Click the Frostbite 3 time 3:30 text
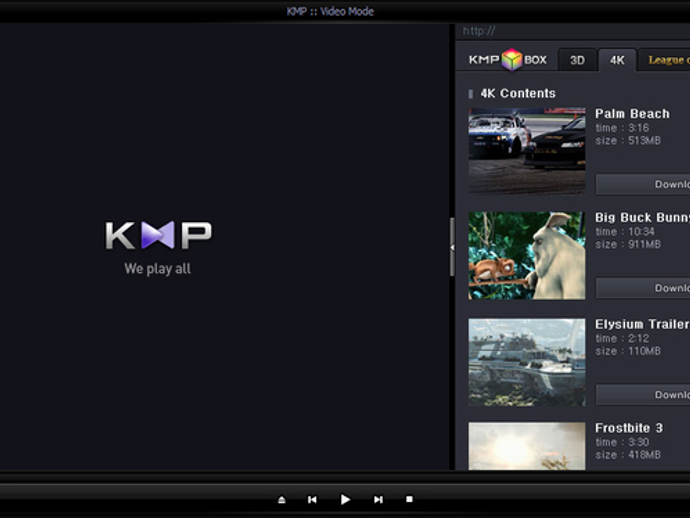The width and height of the screenshot is (690, 518). (x=622, y=442)
